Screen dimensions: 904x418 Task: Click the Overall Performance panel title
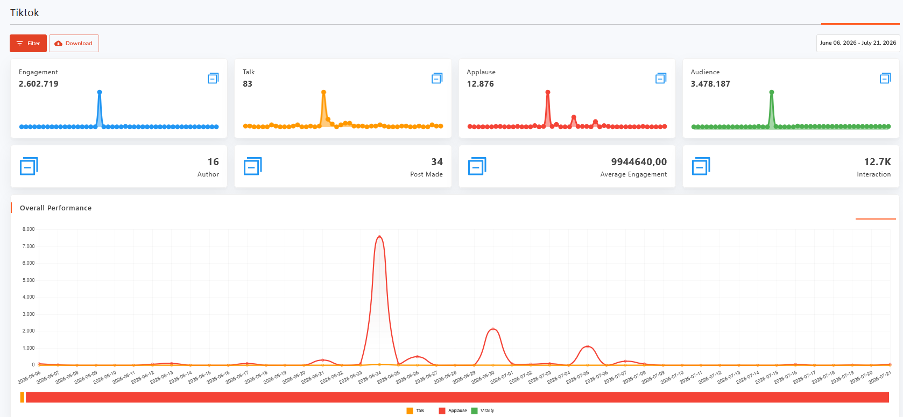click(55, 208)
